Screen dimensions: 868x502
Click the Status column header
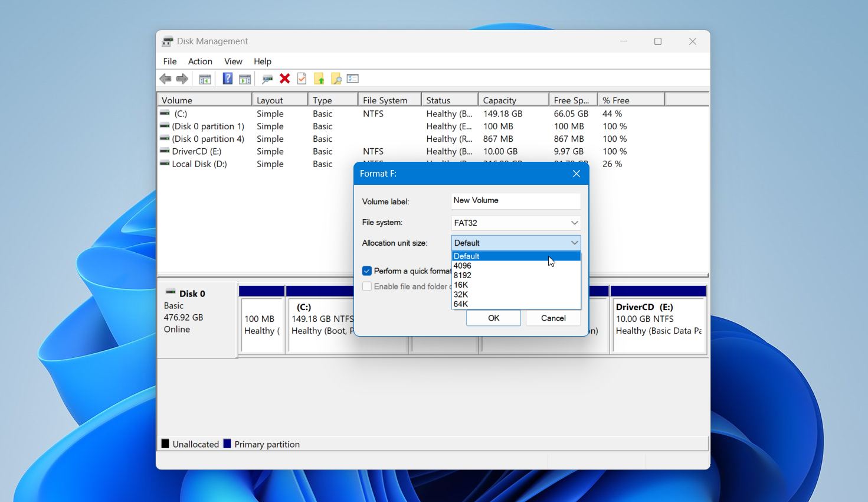point(450,100)
